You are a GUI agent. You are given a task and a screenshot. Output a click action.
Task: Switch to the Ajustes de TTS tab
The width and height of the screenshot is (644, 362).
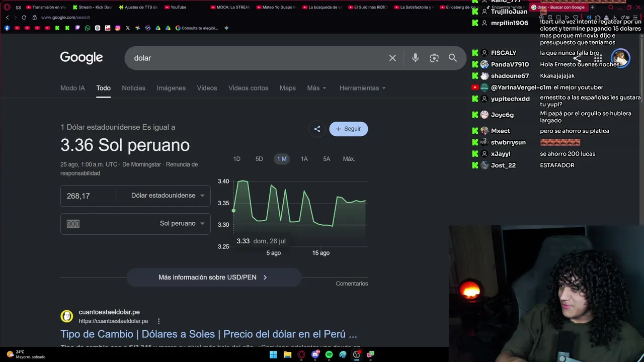(x=138, y=8)
